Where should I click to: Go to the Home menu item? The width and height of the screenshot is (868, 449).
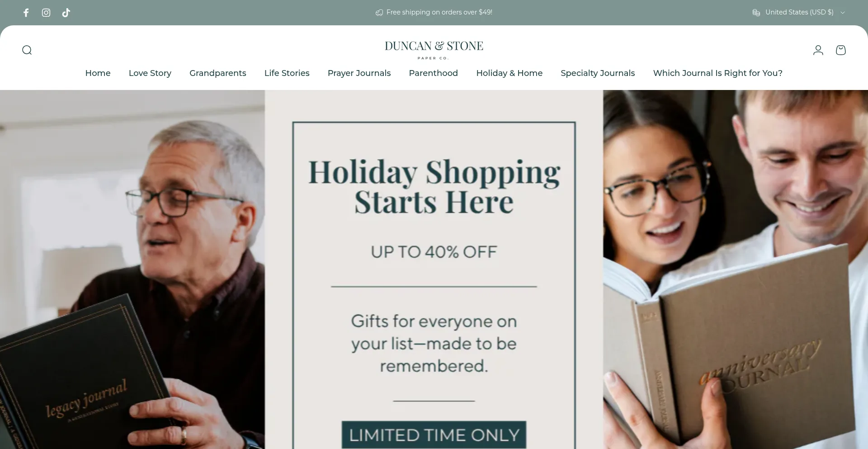pos(98,73)
